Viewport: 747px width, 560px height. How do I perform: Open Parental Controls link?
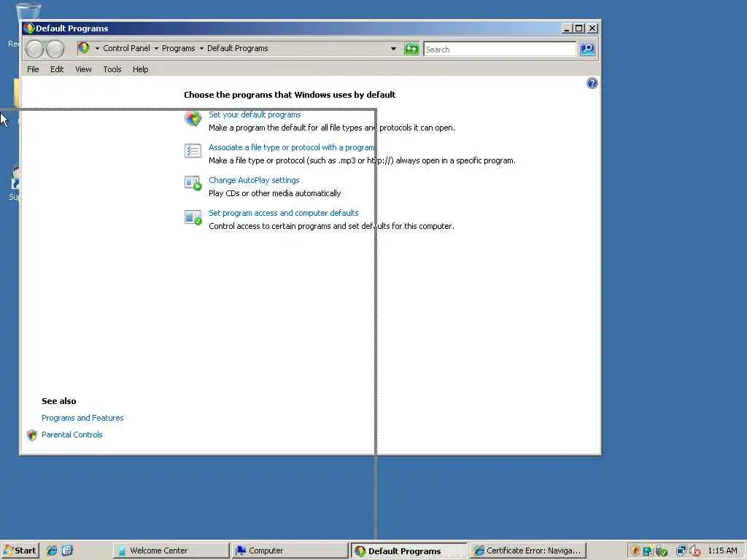[x=72, y=435]
